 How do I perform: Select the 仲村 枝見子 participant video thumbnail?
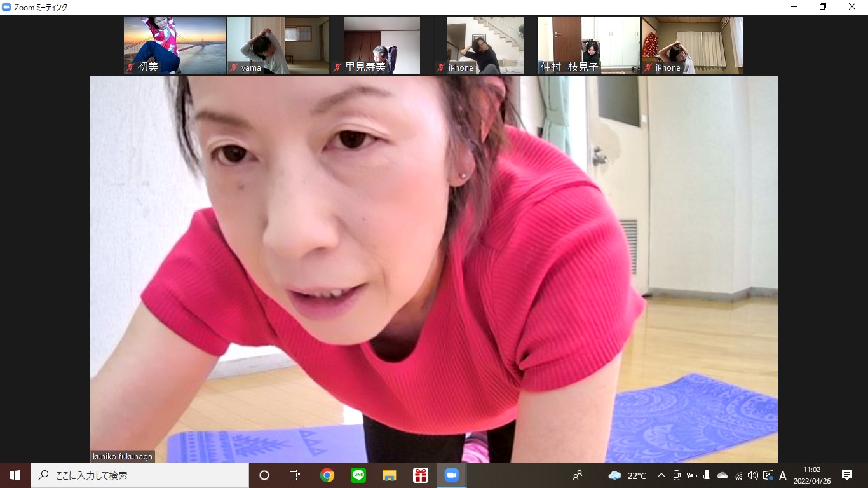coord(589,45)
